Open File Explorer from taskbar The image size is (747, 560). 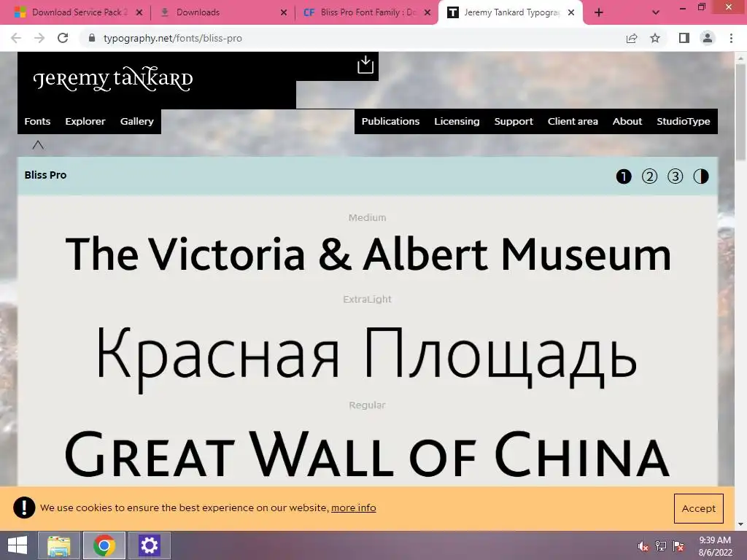pos(59,545)
